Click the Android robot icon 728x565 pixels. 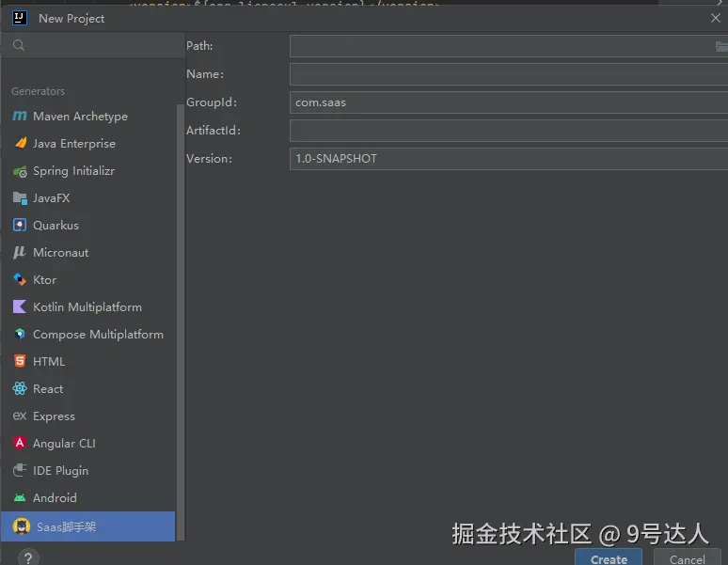(x=20, y=497)
